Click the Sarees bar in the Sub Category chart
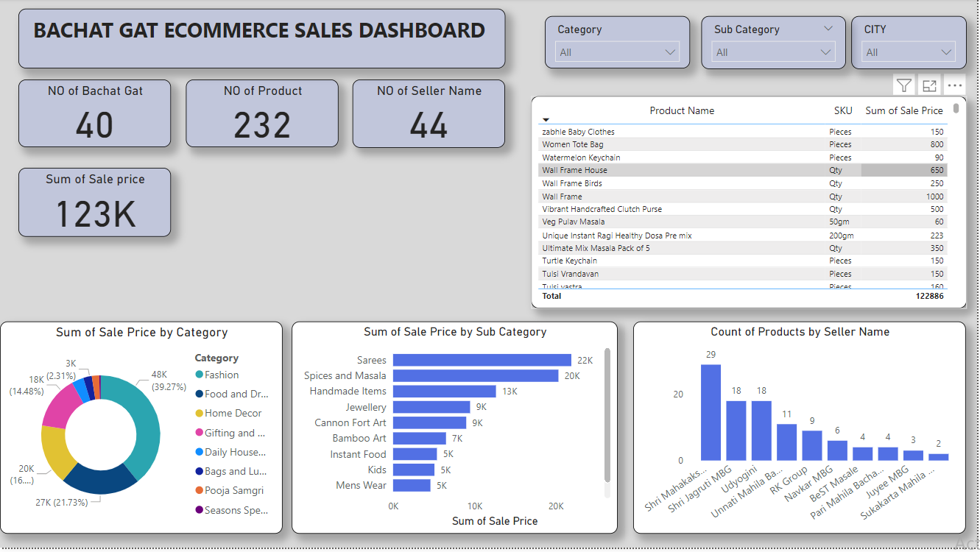 482,360
